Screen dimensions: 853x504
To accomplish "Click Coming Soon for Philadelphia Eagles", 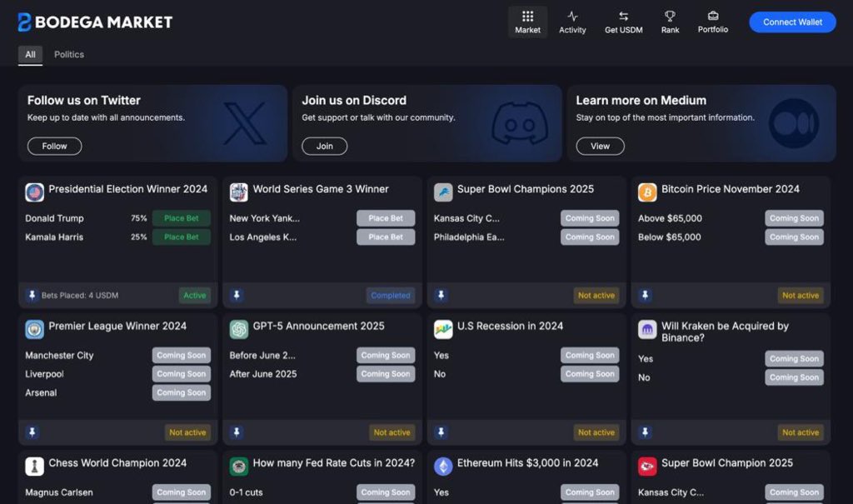I will pyautogui.click(x=590, y=237).
